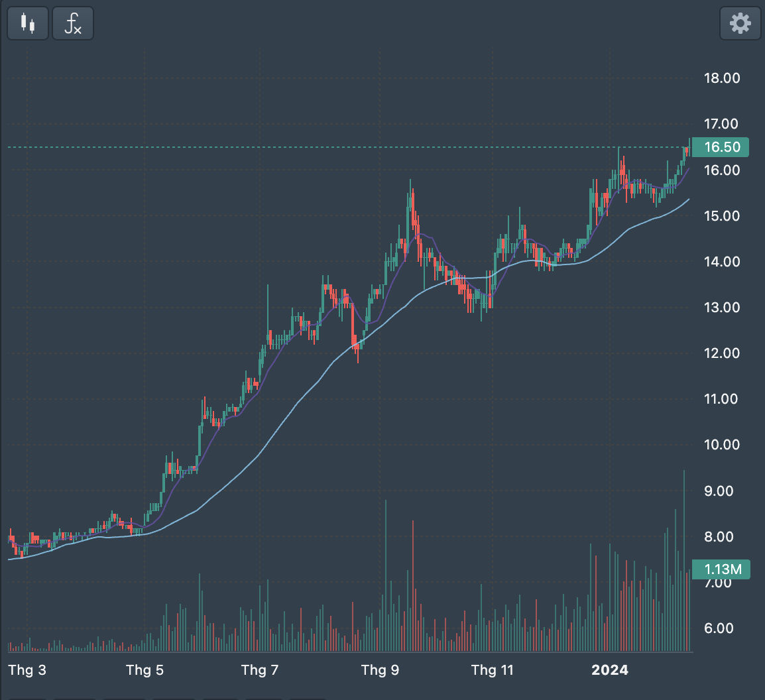The height and width of the screenshot is (700, 765).
Task: Click the 1.13M volume label
Action: (721, 569)
